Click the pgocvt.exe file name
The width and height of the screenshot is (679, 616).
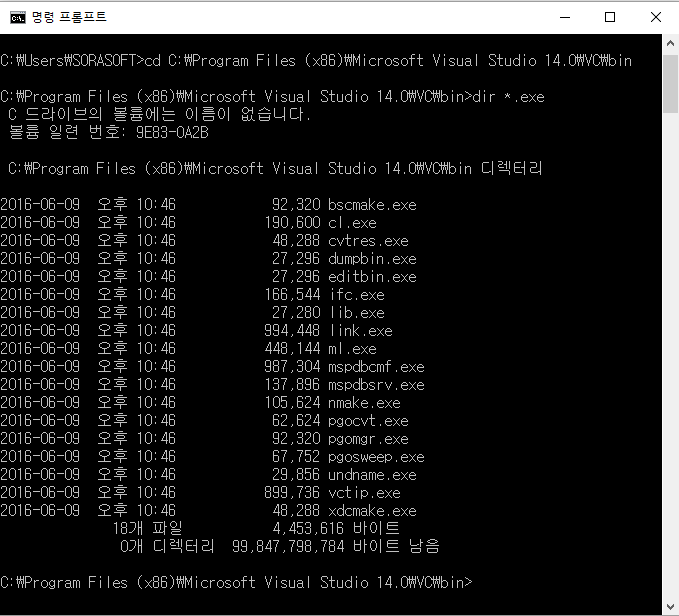coord(368,421)
